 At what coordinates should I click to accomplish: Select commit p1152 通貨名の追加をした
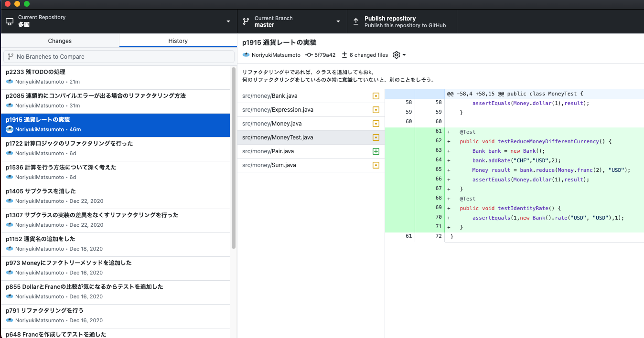pos(115,244)
